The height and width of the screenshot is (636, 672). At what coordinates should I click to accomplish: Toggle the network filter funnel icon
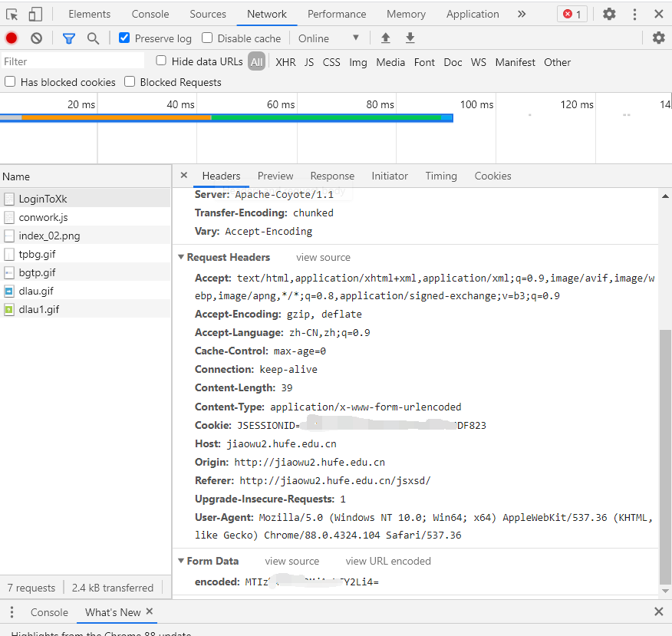click(x=68, y=38)
